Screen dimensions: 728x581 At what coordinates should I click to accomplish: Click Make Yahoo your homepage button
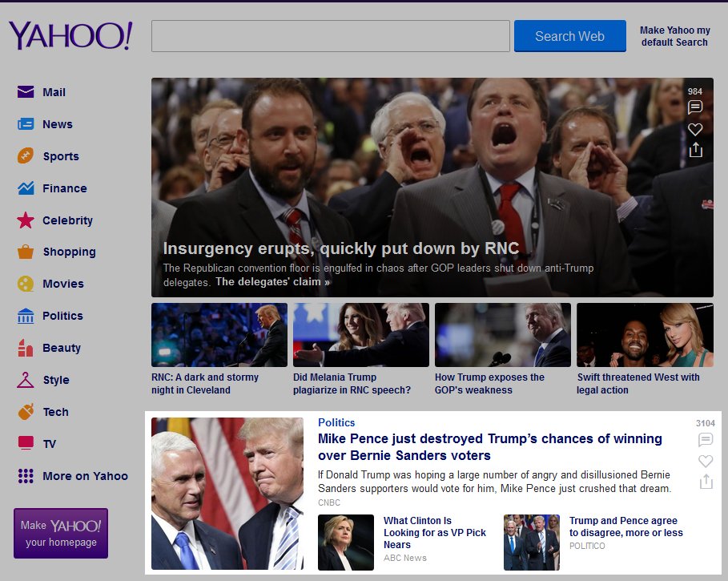(x=61, y=533)
